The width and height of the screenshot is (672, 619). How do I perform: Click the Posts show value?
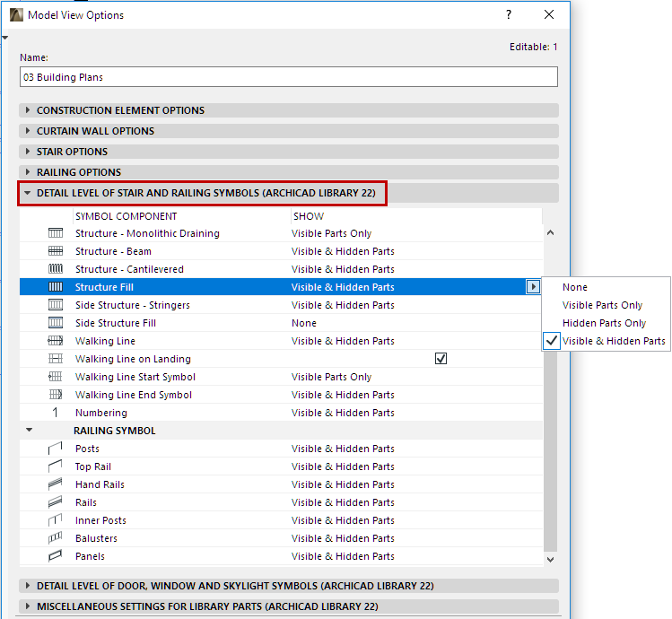coord(343,449)
